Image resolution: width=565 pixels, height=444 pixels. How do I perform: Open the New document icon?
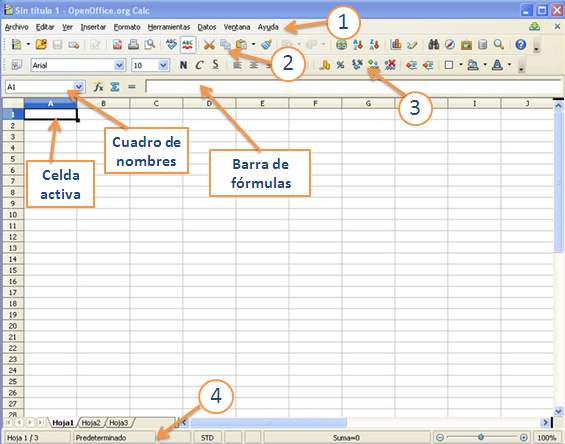click(16, 44)
